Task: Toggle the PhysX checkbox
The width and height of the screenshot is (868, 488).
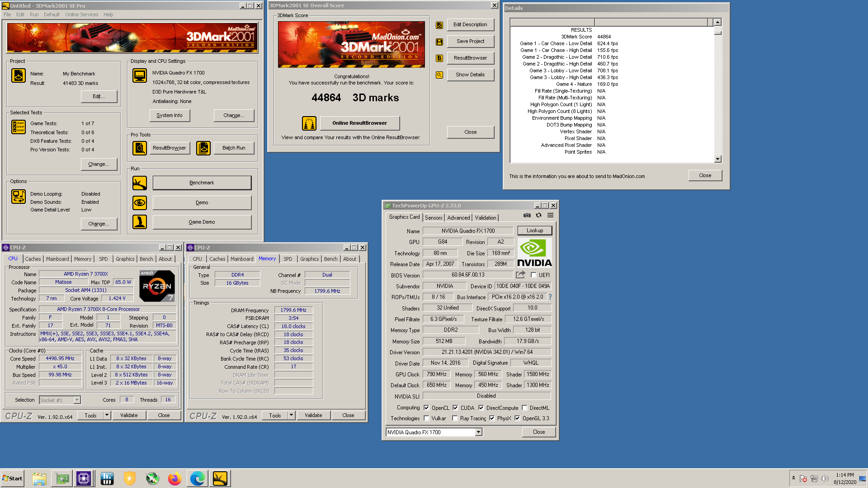Action: pos(492,418)
